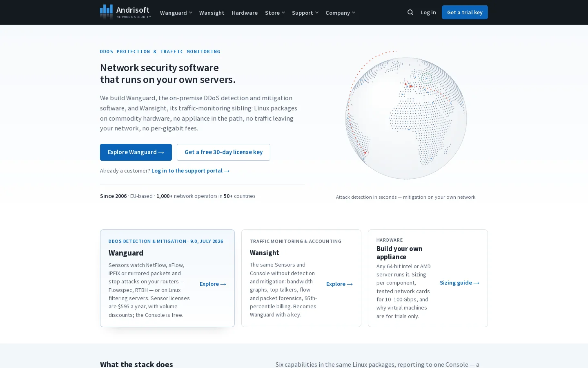Click the DDOS DETECTION & MITIGATION label

[x=166, y=241]
